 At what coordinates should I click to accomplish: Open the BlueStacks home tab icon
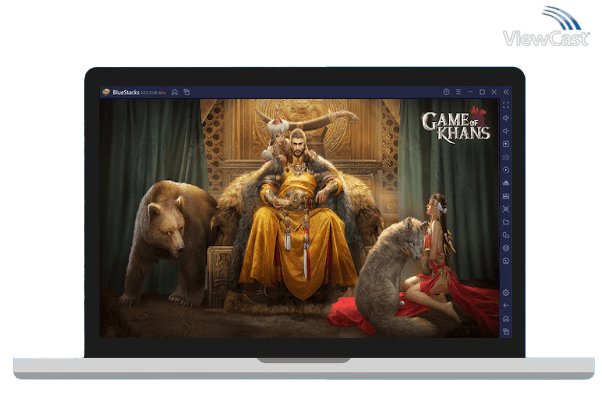point(175,92)
